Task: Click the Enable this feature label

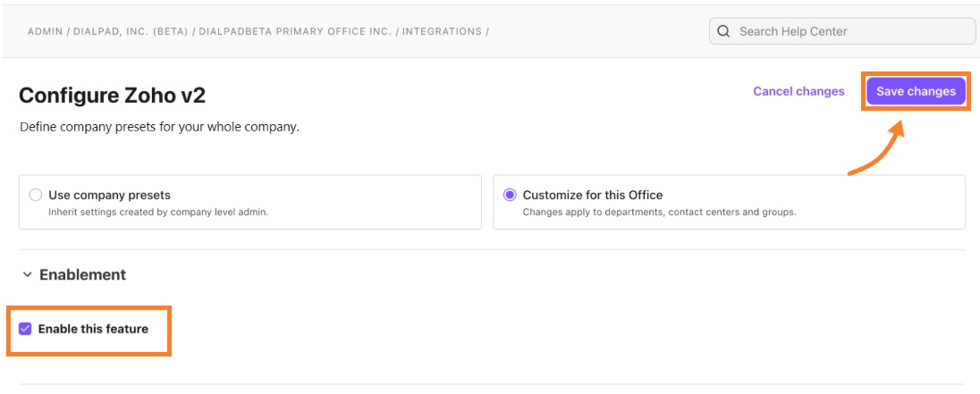Action: coord(93,329)
